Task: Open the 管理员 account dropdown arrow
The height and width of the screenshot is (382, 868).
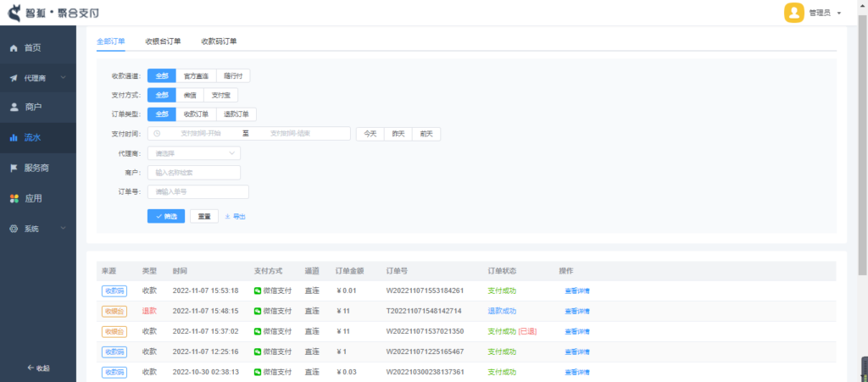Action: point(838,14)
